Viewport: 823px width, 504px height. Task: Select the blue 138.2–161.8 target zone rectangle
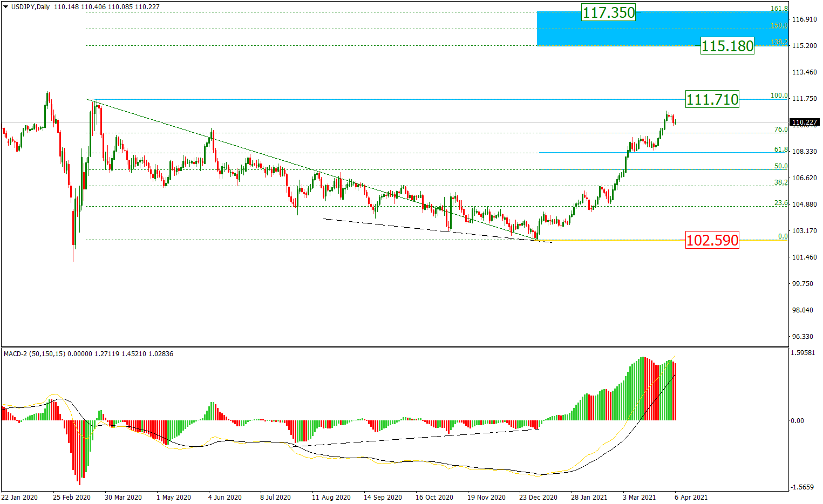click(663, 29)
